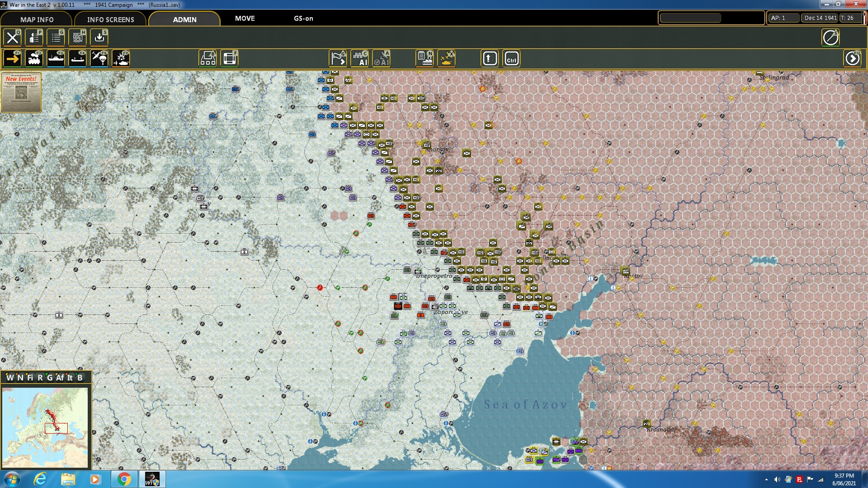This screenshot has height=488, width=868.
Task: Click inside the Europe minimap
Action: tap(45, 427)
